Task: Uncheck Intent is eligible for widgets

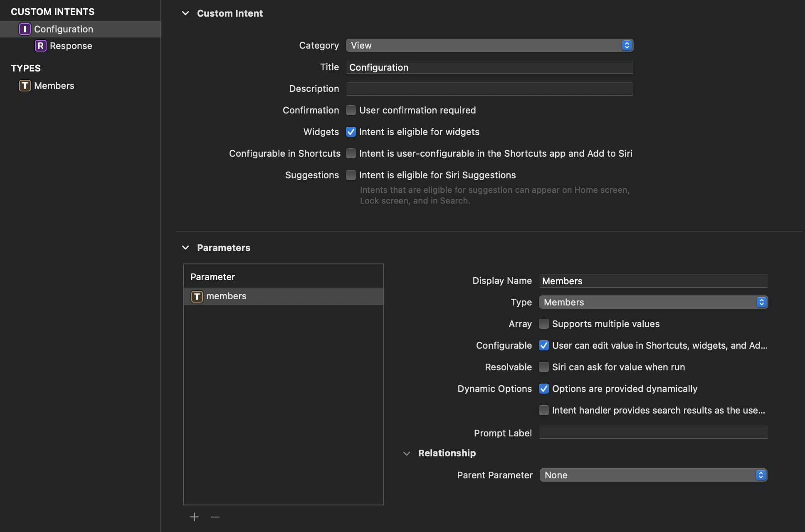Action: pyautogui.click(x=351, y=132)
